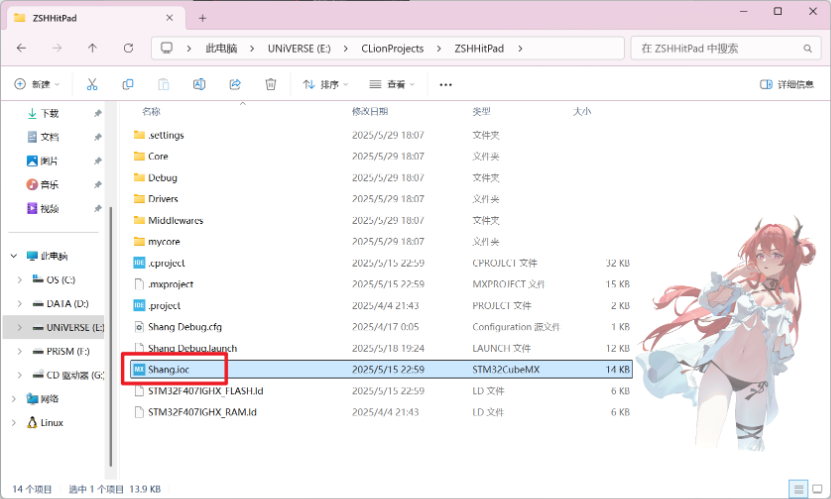Viewport: 831px width, 499px height.
Task: Select the .cproject IDE file icon
Action: (x=139, y=263)
